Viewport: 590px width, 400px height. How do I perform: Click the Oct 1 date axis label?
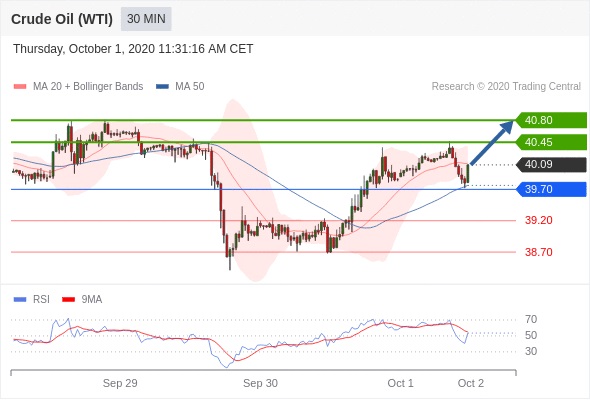coord(400,383)
